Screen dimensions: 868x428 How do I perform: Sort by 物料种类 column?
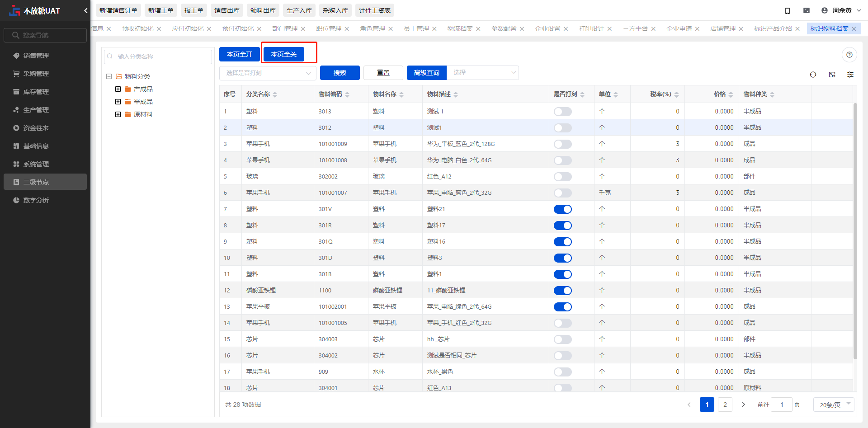(x=772, y=94)
